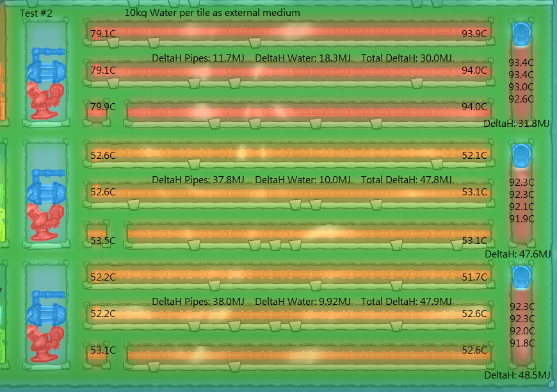Click the 'DeltaH: 47.6MJ' label
The image size is (557, 392).
click(517, 254)
